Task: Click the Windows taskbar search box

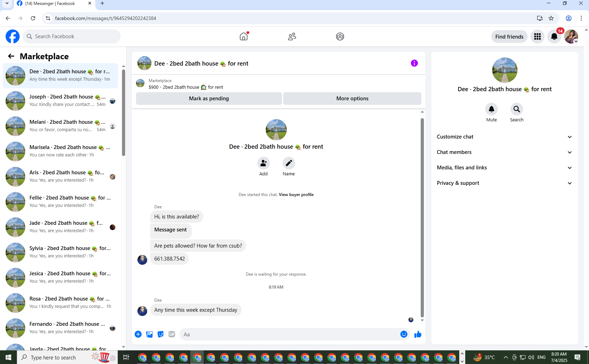Action: tap(67, 357)
